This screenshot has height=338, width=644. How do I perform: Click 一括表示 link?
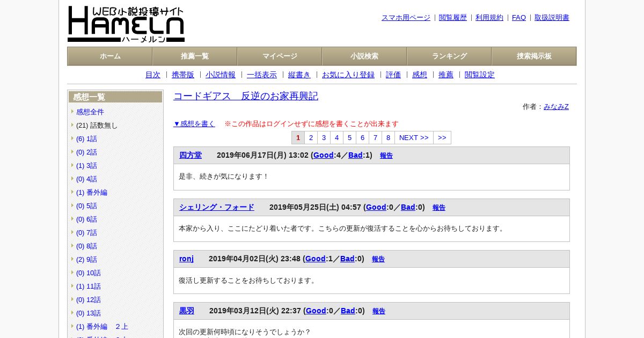262,75
